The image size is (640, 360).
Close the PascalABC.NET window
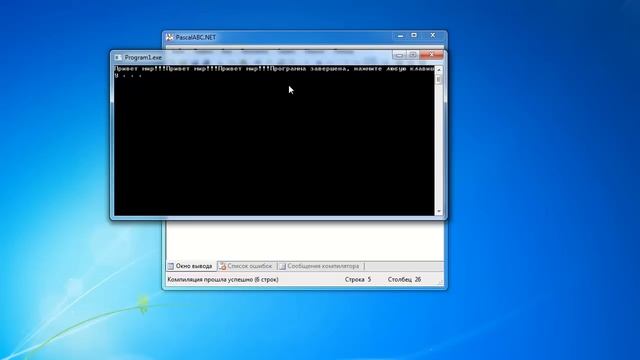tap(433, 36)
